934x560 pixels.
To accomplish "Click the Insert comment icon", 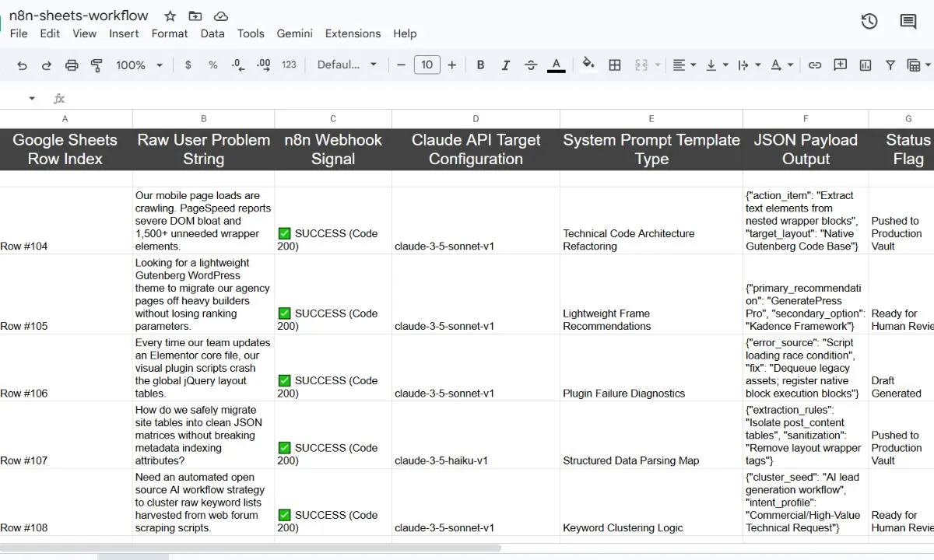I will pos(840,65).
